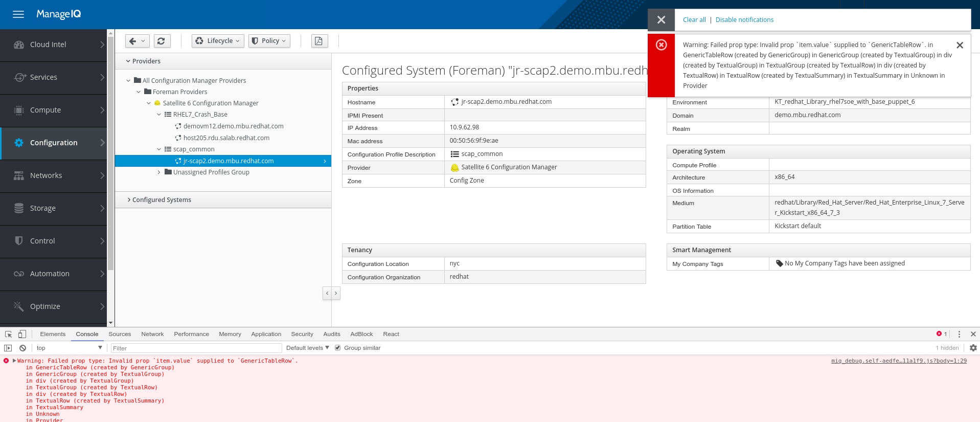Select demovm12.demo.mbu.redhat.com tree item
Image resolution: width=980 pixels, height=422 pixels.
[x=233, y=126]
